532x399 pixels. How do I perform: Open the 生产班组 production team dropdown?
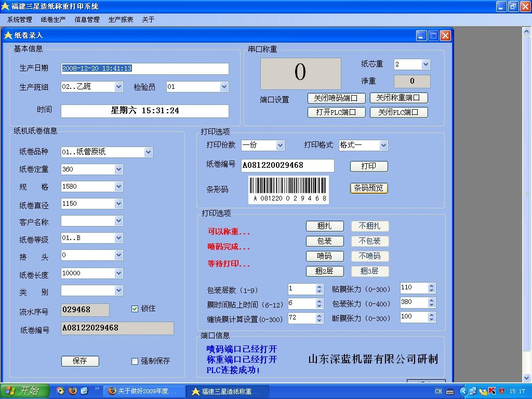point(118,86)
